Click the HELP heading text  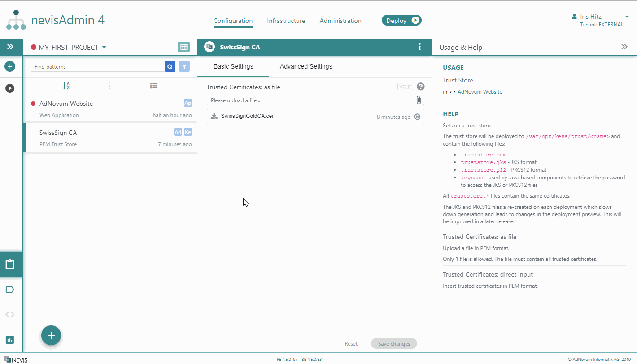(451, 114)
